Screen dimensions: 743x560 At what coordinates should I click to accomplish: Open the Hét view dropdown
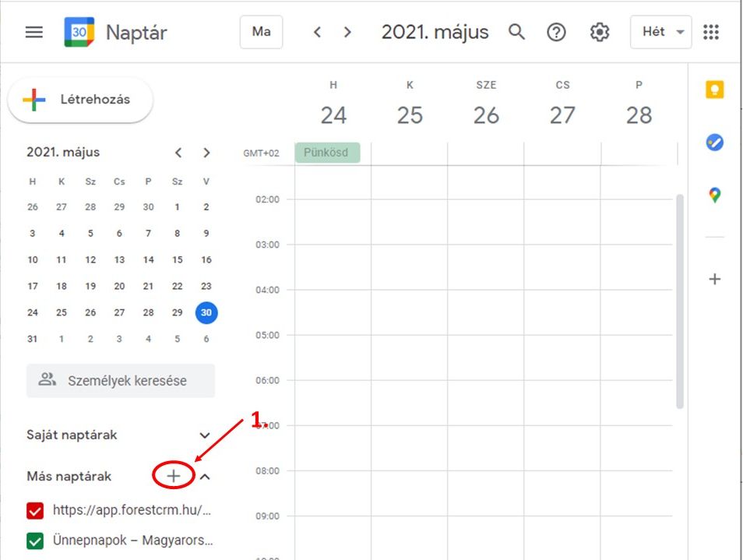pyautogui.click(x=660, y=32)
